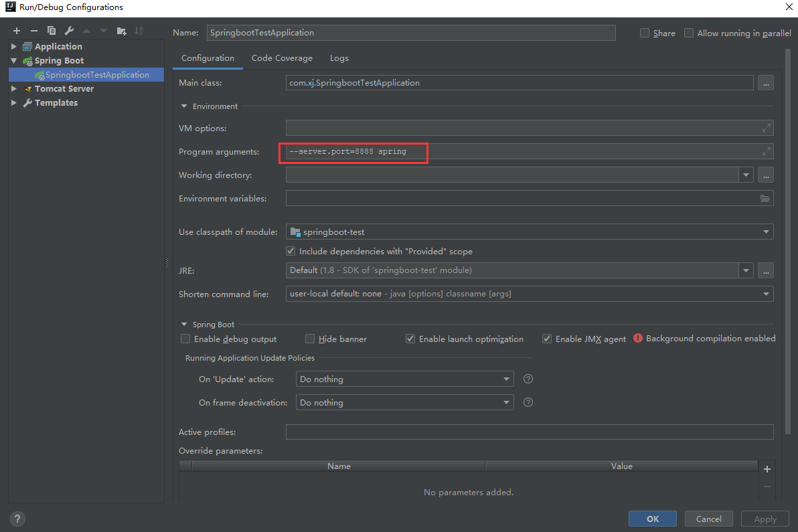Browse JRE ellipsis button
798x532 pixels.
[x=766, y=270]
